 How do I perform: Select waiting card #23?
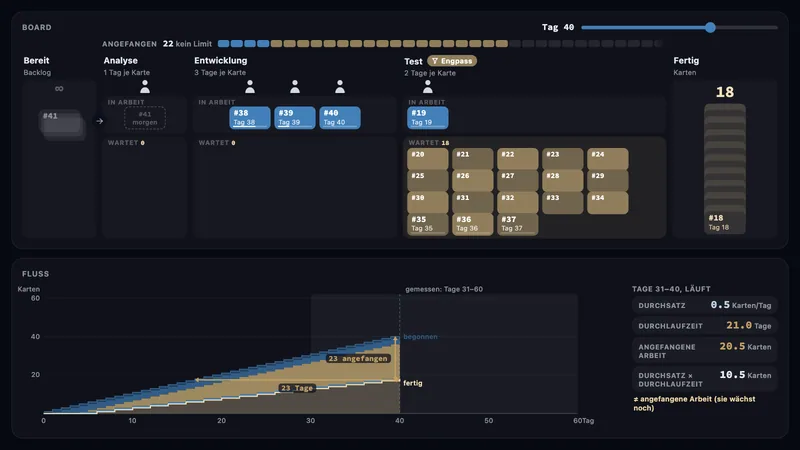click(x=562, y=159)
